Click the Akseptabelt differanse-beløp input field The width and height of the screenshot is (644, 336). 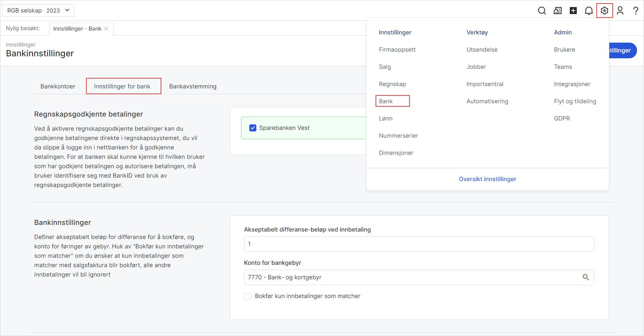(x=419, y=244)
